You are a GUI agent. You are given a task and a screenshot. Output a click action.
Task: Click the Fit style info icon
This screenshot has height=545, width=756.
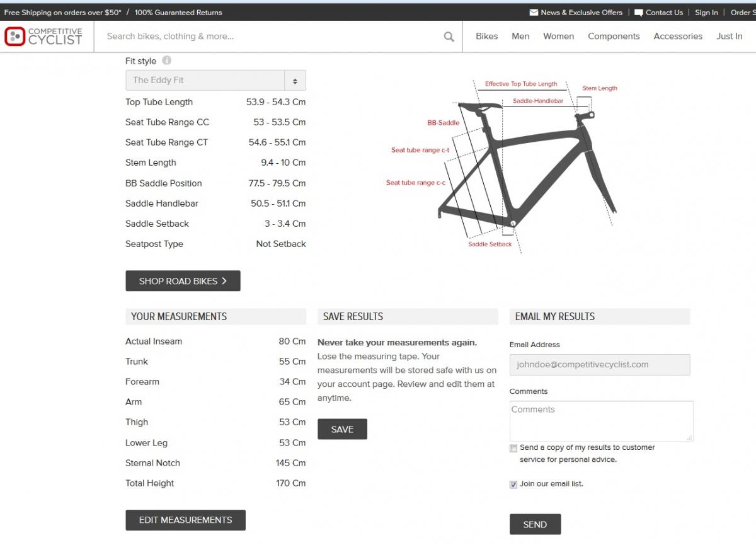coord(166,60)
